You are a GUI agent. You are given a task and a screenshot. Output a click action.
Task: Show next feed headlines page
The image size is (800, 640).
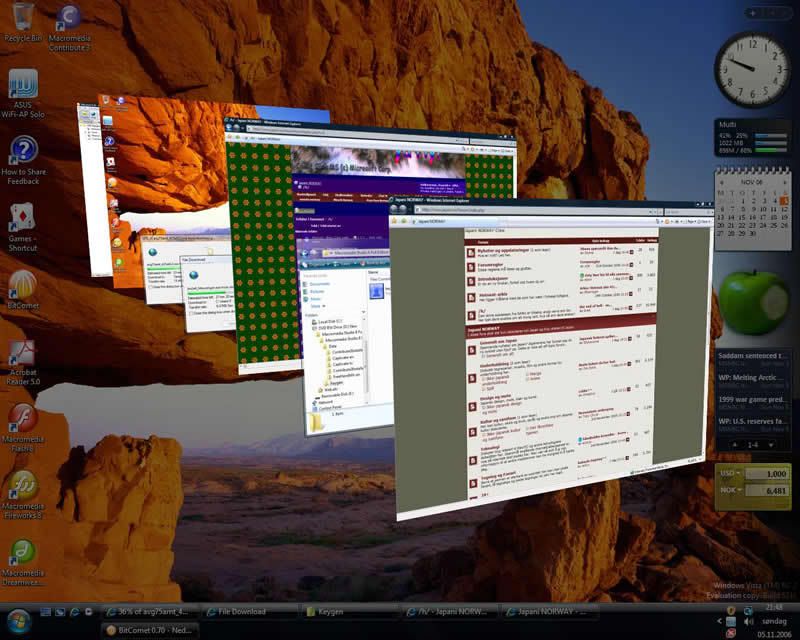(771, 445)
